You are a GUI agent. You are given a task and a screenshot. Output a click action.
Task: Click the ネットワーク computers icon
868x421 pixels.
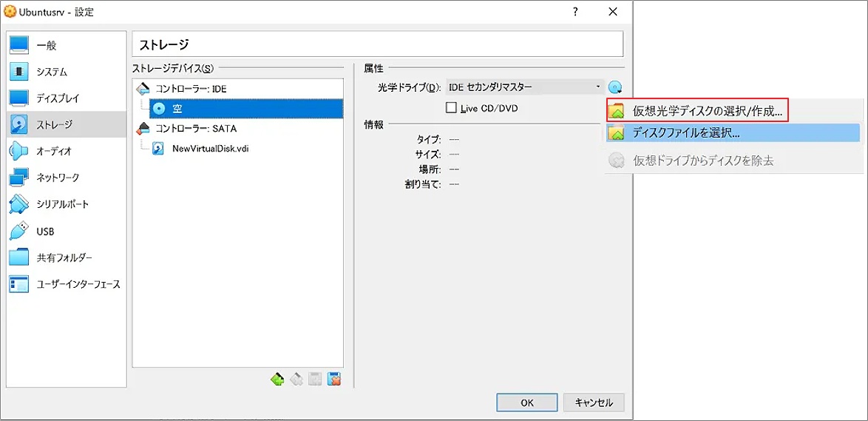[18, 178]
